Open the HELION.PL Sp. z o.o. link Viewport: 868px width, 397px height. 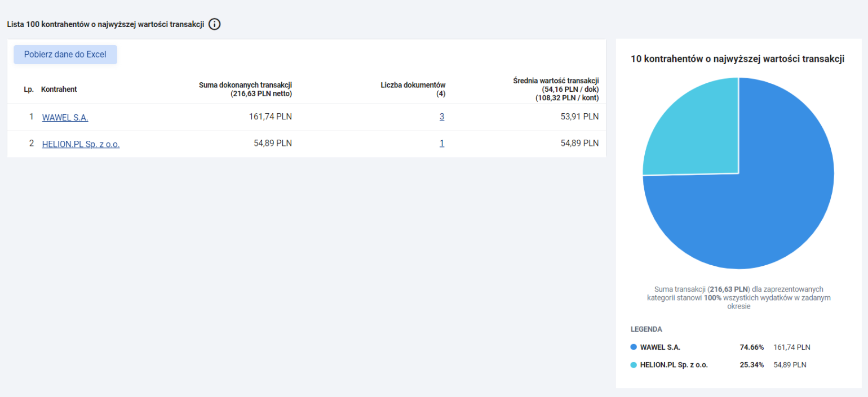pos(81,144)
